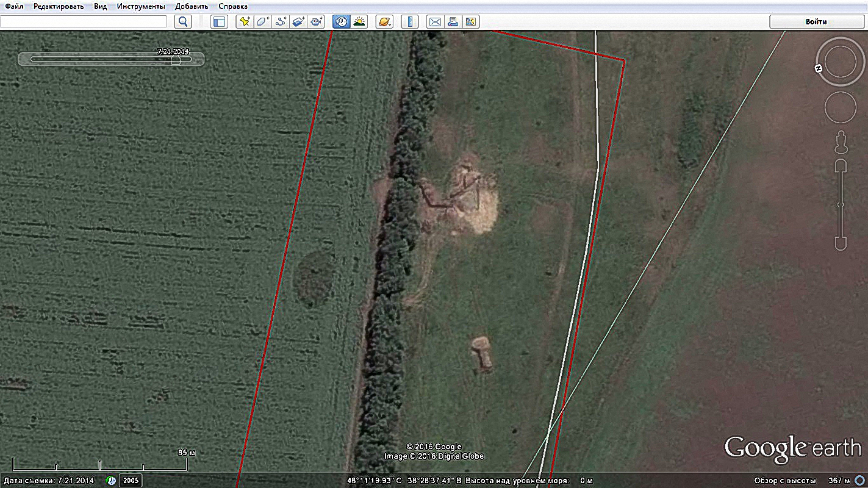Screen dimensions: 868x488
Task: Click the Street View pegman icon
Action: 841,143
